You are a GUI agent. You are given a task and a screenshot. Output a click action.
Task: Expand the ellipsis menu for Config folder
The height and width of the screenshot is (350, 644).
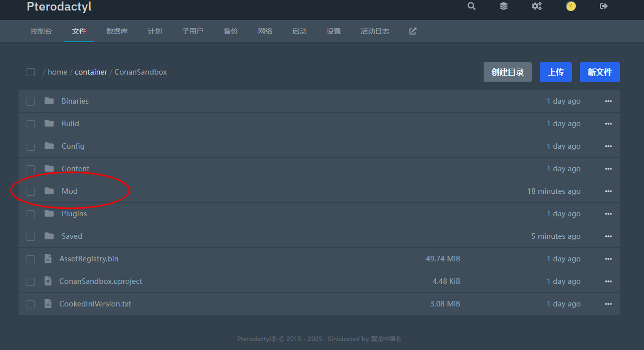pyautogui.click(x=608, y=146)
